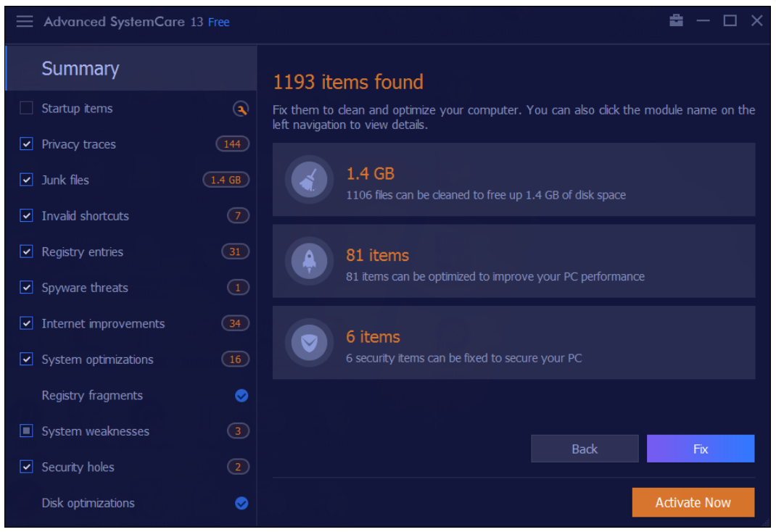776x532 pixels.
Task: Uncheck the Junk files checkbox
Action: tap(26, 180)
